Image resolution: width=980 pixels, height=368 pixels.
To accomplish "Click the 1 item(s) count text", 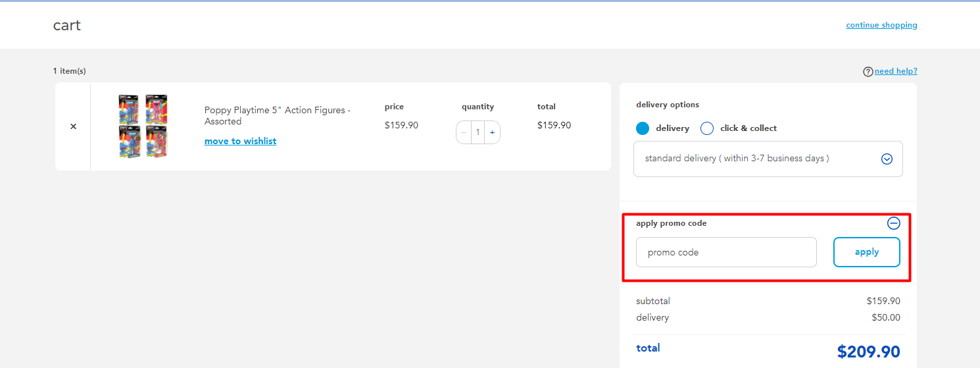I will click(x=70, y=71).
